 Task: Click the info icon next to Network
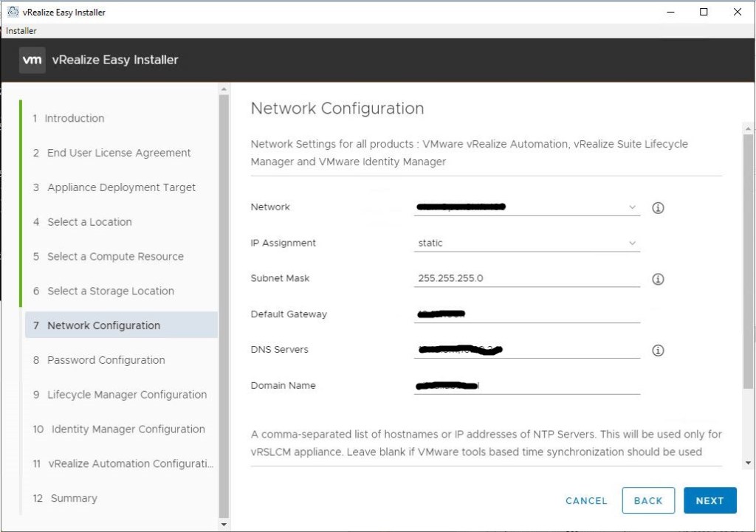pyautogui.click(x=658, y=208)
